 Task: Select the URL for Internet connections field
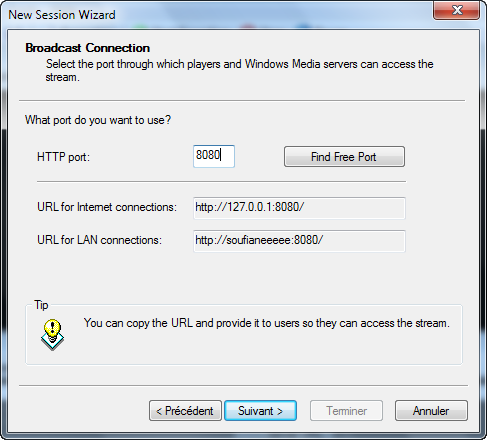(x=299, y=208)
